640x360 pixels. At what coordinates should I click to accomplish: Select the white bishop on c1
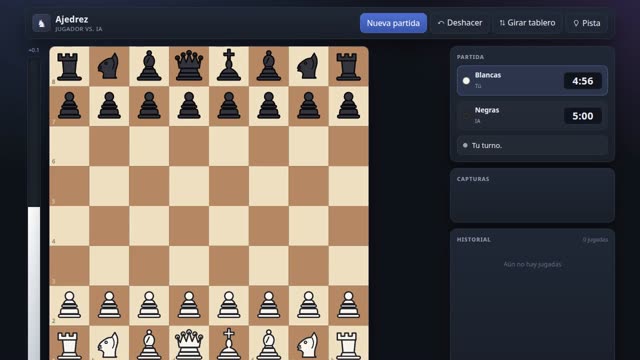[149, 345]
